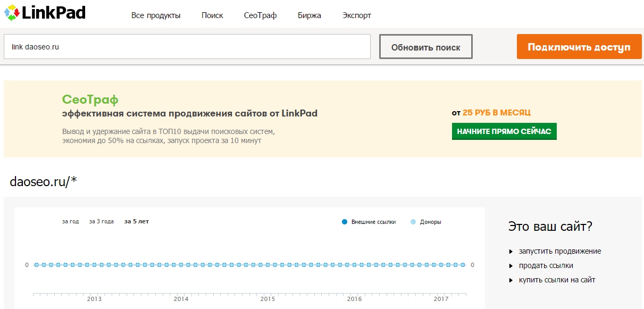Click the last data point on chart

[463, 264]
